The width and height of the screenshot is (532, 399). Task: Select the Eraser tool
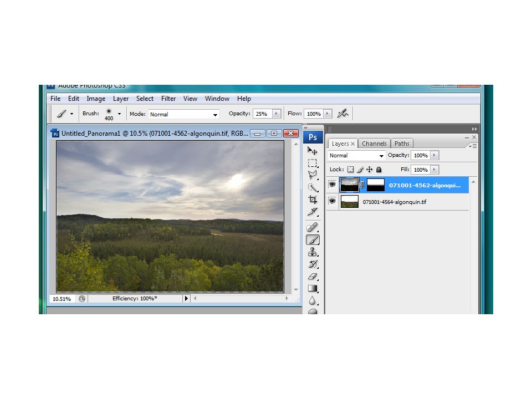(x=312, y=276)
